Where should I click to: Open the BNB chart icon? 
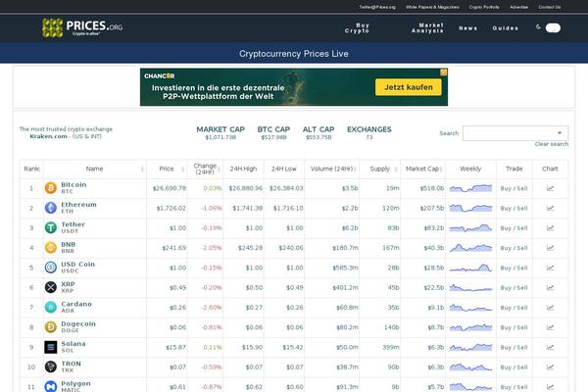tap(550, 248)
